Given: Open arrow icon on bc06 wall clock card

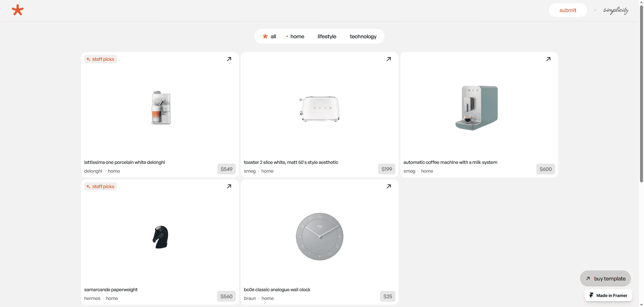Looking at the screenshot, I should 389,186.
